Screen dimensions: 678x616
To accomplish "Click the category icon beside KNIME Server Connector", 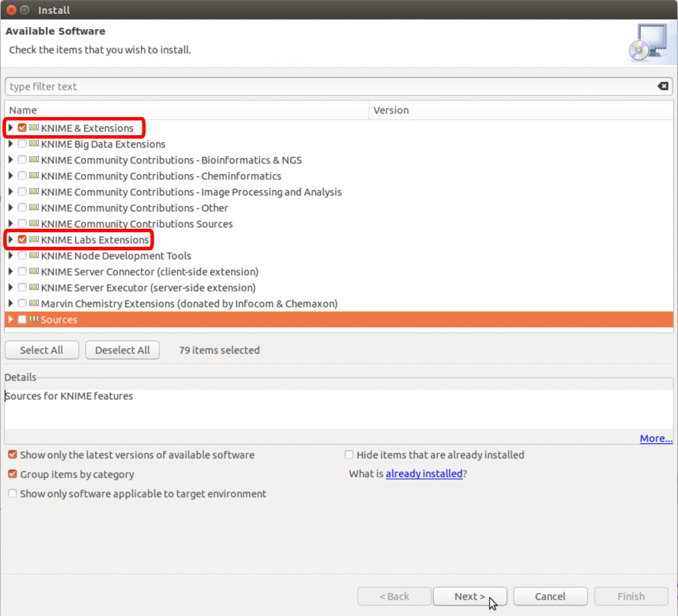I will (34, 272).
